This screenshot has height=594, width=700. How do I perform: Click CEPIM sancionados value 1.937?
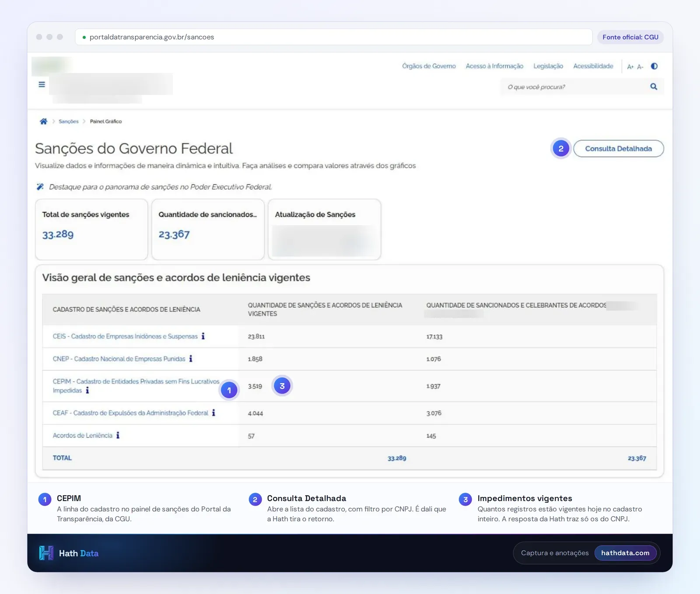point(434,386)
